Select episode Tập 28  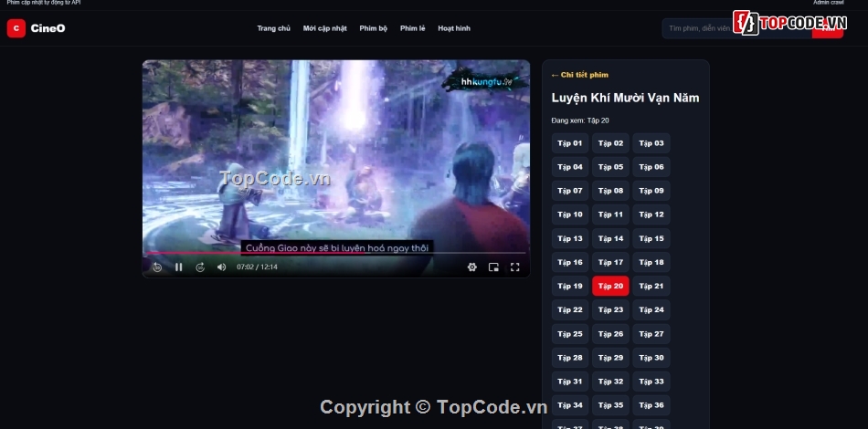click(x=570, y=358)
